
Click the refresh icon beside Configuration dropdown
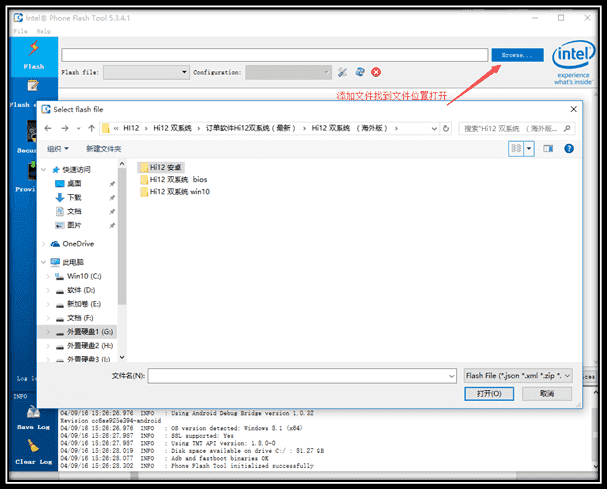pyautogui.click(x=360, y=72)
